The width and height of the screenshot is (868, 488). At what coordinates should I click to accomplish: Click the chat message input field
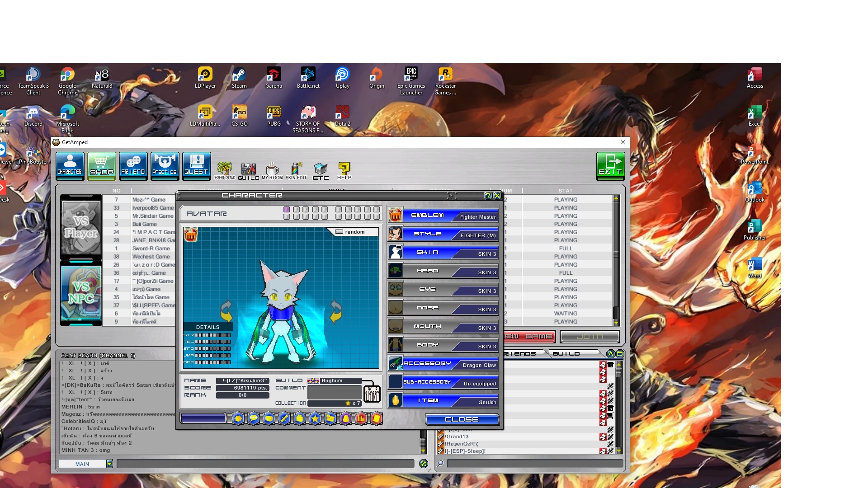[265, 464]
